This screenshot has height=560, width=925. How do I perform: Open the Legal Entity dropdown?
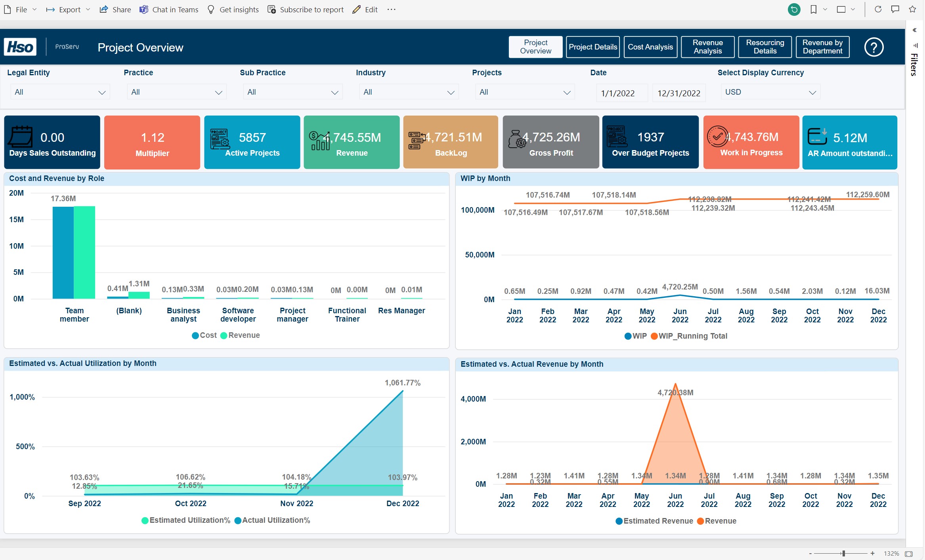pos(59,92)
